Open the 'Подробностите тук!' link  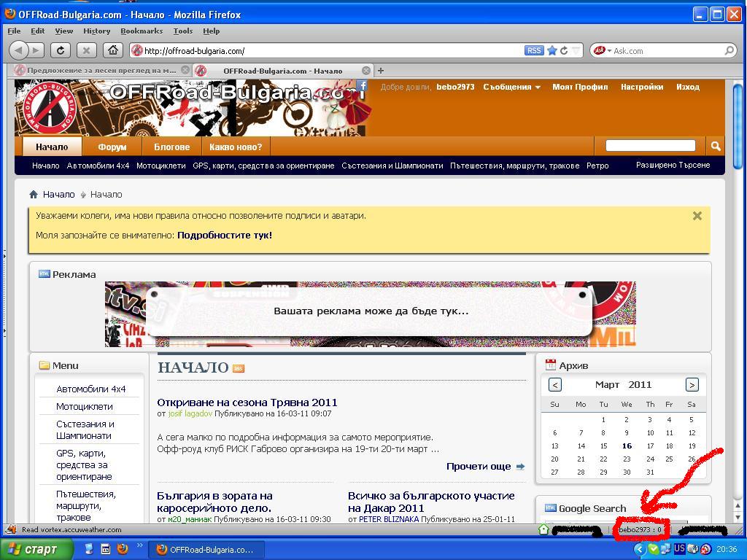tap(225, 236)
